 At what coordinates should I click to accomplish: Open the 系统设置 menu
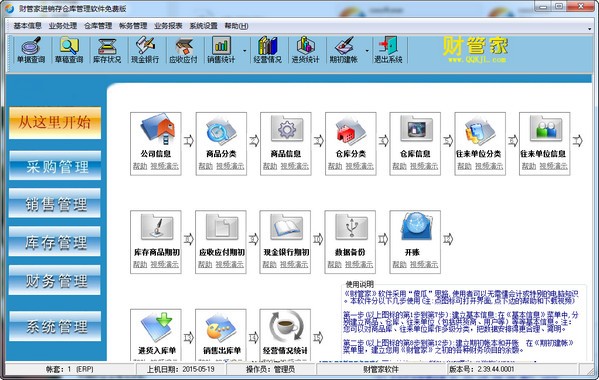pos(203,26)
